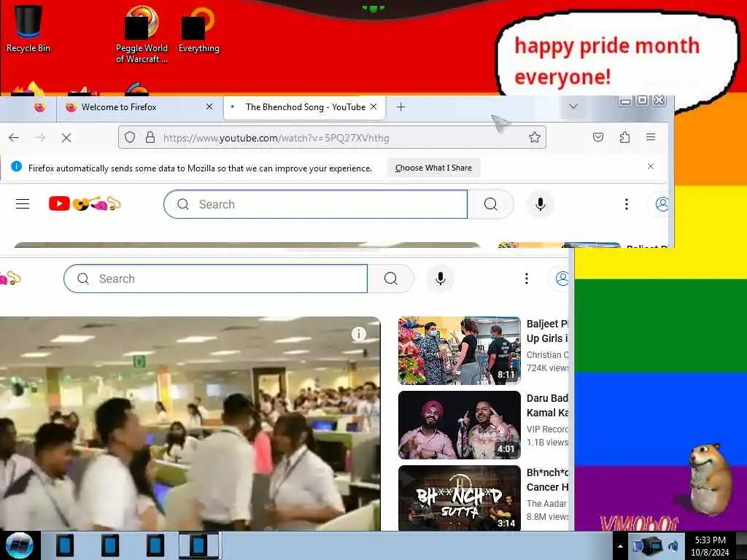Click the Baljeet video title text
The image size is (747, 560).
click(x=547, y=331)
